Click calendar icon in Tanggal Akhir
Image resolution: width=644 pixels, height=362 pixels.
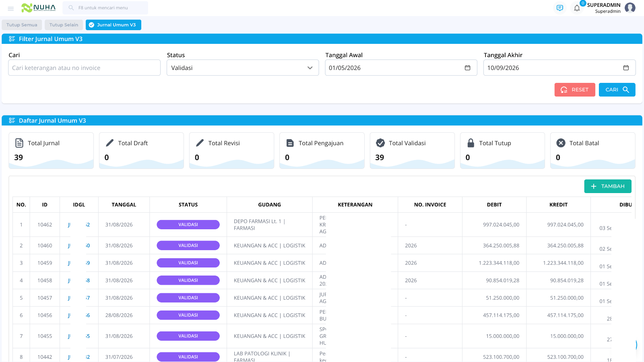626,68
